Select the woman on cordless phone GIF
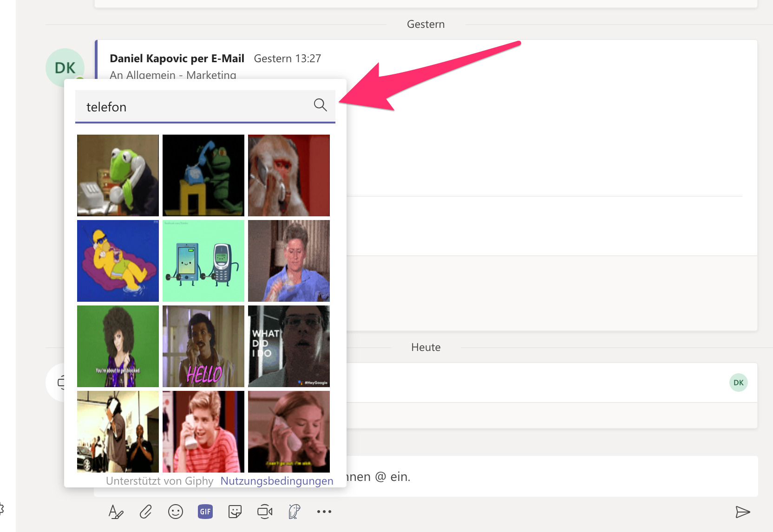Screen dimensions: 773x532 tap(289, 432)
